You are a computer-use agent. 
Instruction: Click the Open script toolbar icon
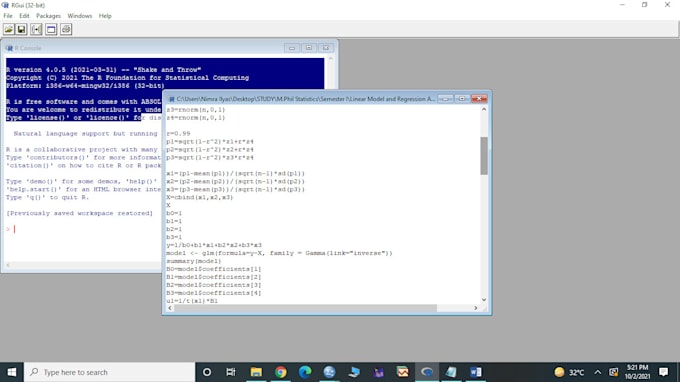pos(8,29)
